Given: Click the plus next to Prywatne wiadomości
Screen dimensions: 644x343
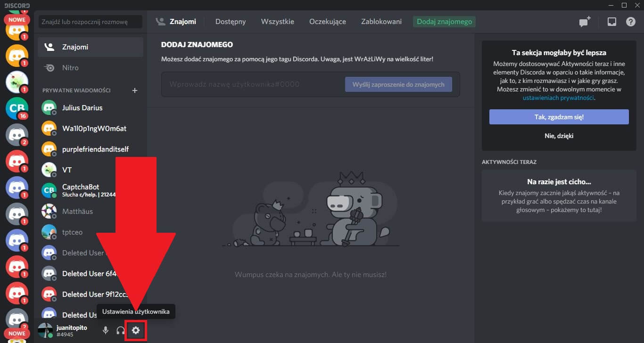Looking at the screenshot, I should pyautogui.click(x=135, y=90).
